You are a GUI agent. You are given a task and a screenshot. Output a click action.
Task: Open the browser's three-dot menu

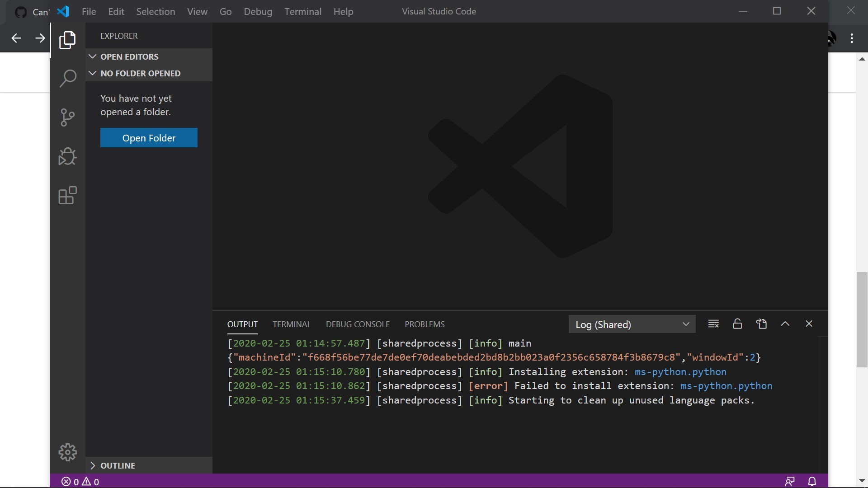coord(852,38)
